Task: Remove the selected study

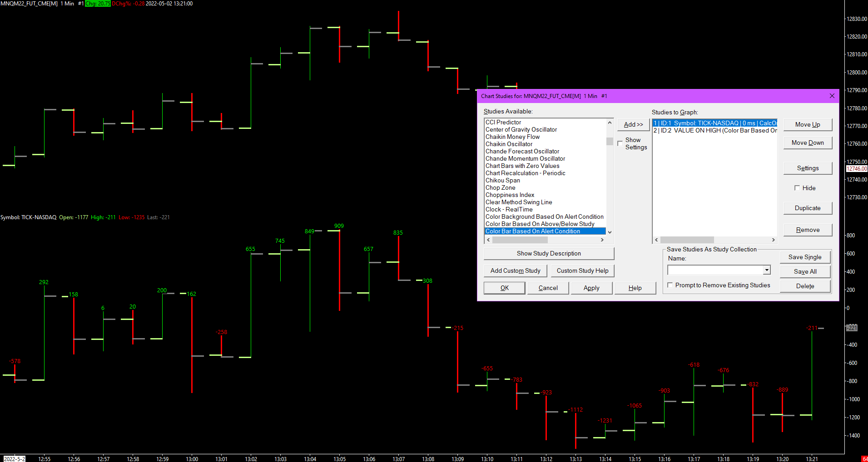Action: (x=808, y=230)
